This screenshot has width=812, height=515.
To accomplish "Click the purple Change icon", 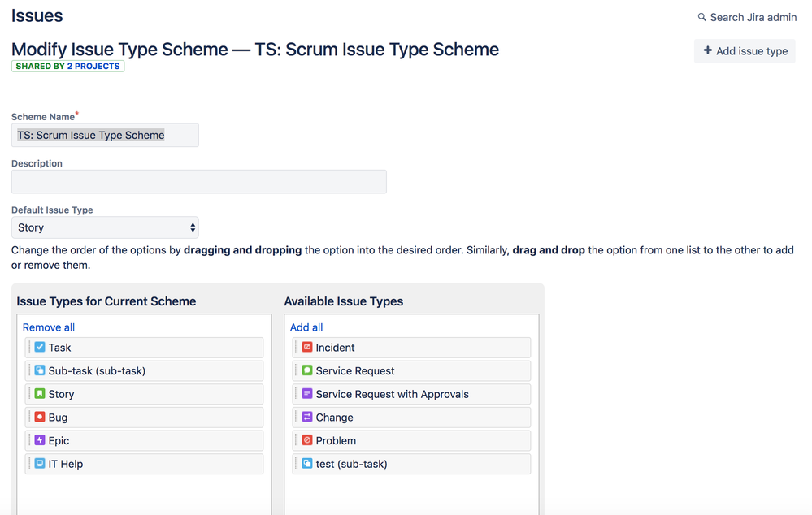I will click(307, 417).
